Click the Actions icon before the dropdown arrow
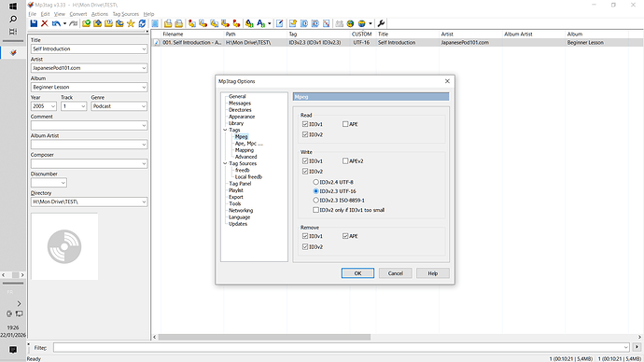Viewport: 644px width, 362px height. coord(260,23)
